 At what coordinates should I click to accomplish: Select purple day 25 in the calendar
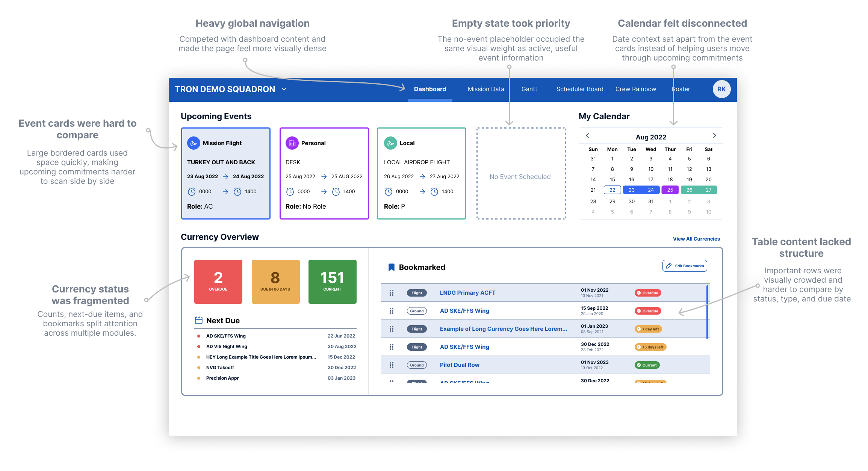coord(670,190)
